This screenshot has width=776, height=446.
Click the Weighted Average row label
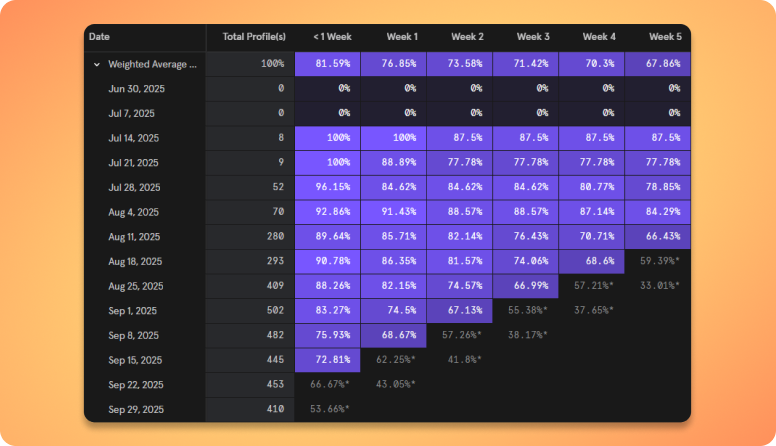click(152, 64)
